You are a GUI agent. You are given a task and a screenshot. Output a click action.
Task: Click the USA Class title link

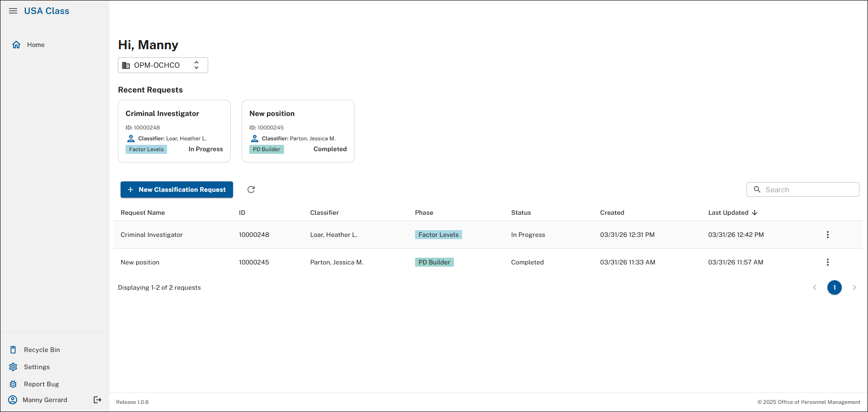47,11
